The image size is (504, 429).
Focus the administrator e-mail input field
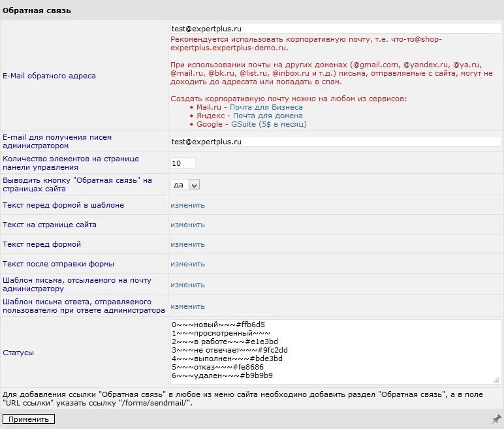pos(336,142)
